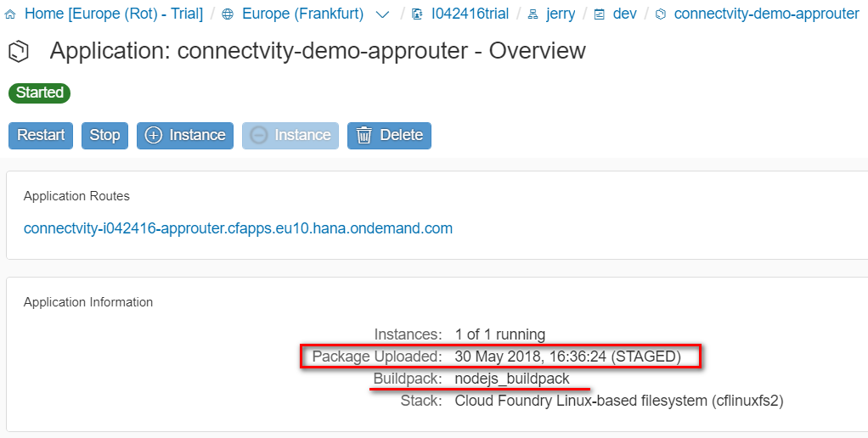Open connectvity-i042416-approuter.cfapps.eu10.hana.ondemand.com route
The height and width of the screenshot is (438, 868).
238,227
